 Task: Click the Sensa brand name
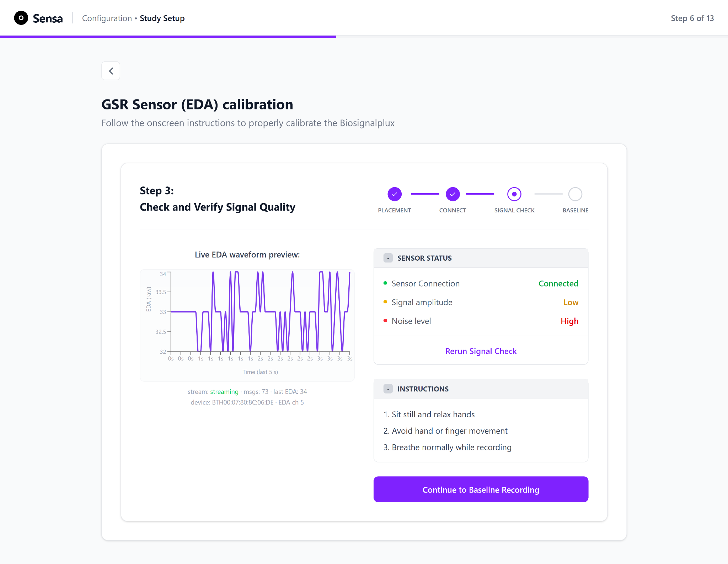[x=48, y=18]
